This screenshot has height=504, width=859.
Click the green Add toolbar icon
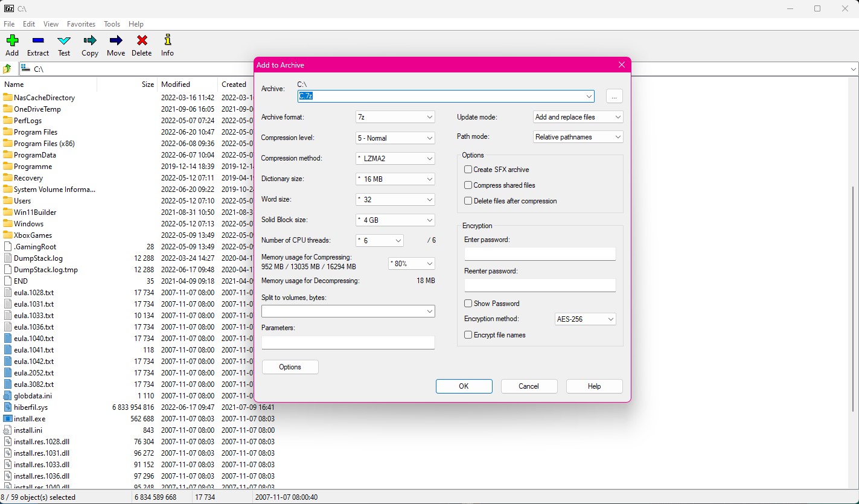pyautogui.click(x=12, y=41)
